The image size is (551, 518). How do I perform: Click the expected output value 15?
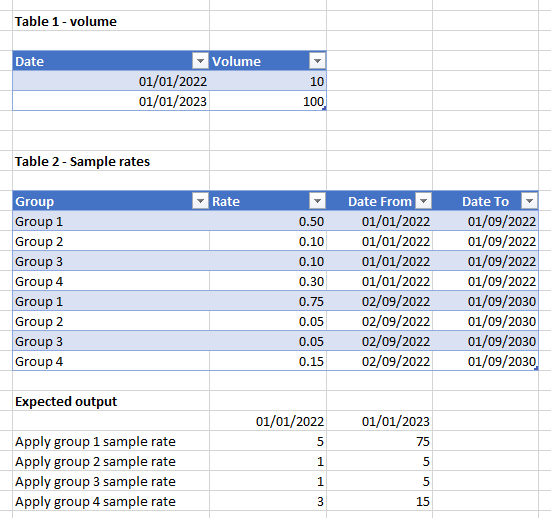[x=380, y=501]
